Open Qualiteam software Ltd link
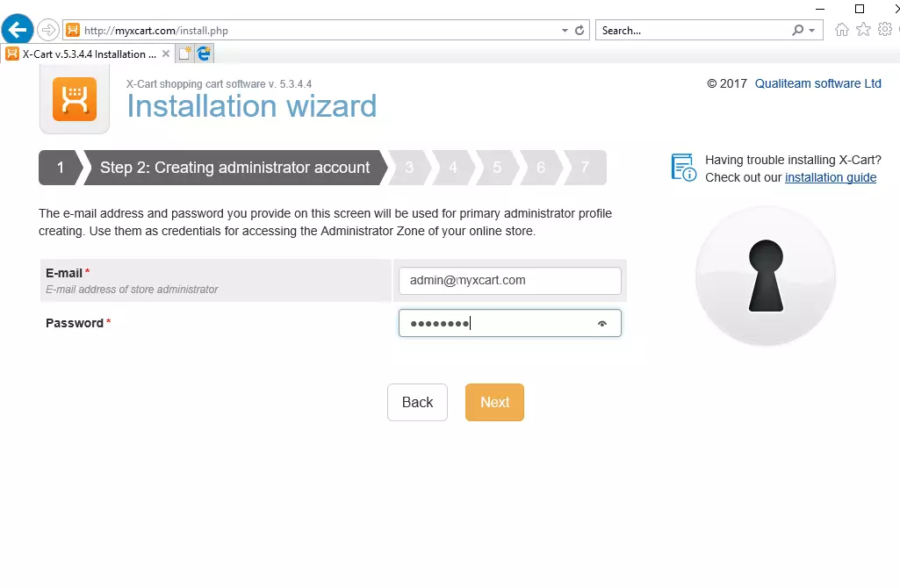 [x=818, y=83]
